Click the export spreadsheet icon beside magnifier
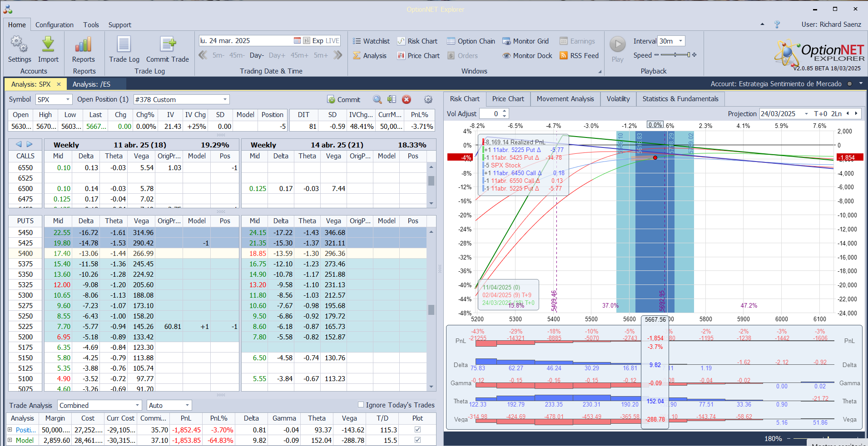Screen dimensions: 868x446 pos(392,99)
